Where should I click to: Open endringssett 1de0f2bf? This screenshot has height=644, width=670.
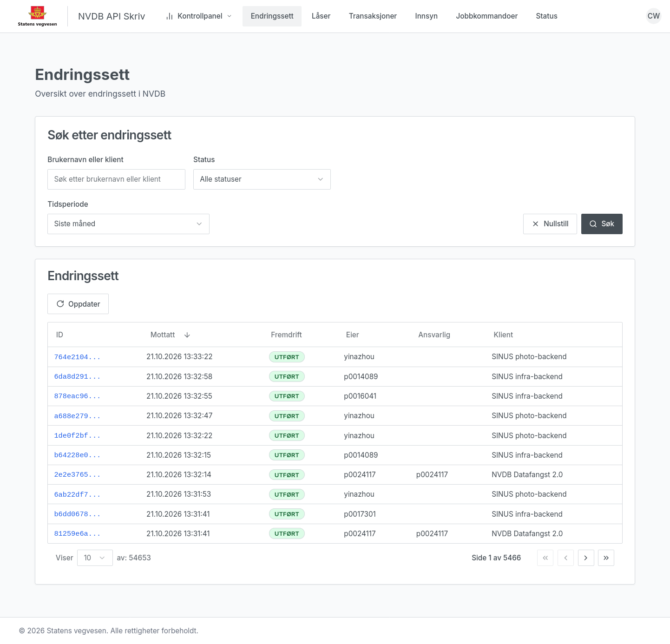(77, 436)
